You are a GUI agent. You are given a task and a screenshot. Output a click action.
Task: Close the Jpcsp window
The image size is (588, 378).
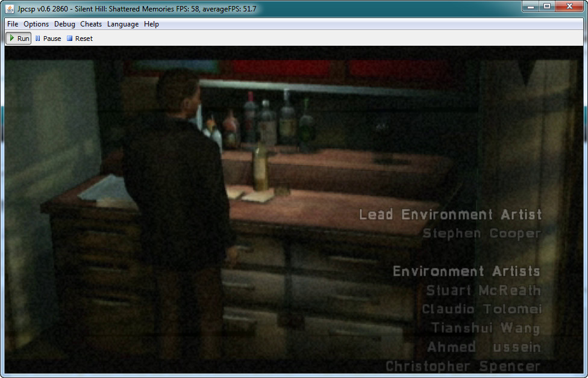click(569, 7)
